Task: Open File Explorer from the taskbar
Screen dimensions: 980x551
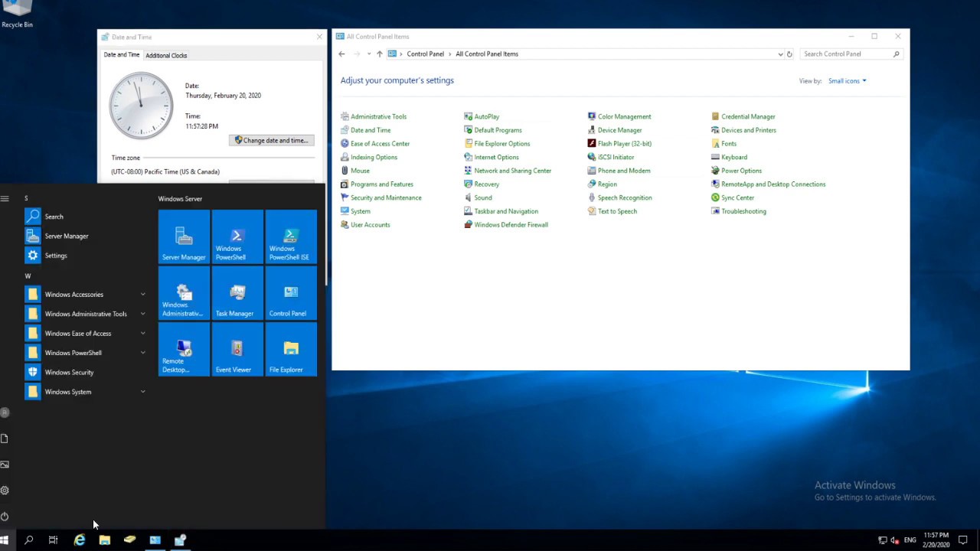Action: pyautogui.click(x=104, y=540)
